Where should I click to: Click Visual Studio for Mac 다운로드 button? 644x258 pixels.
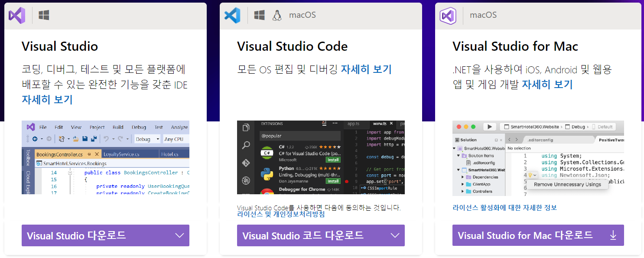coord(538,235)
